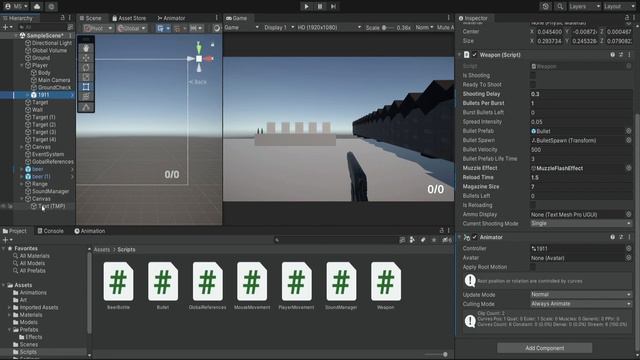Toggle the Is Reloading checkbox

[533, 205]
